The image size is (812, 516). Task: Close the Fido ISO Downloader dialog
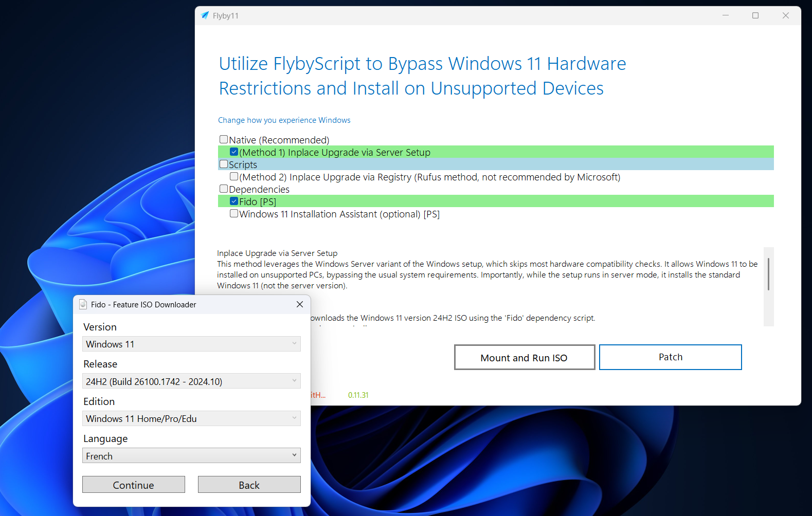click(x=300, y=304)
